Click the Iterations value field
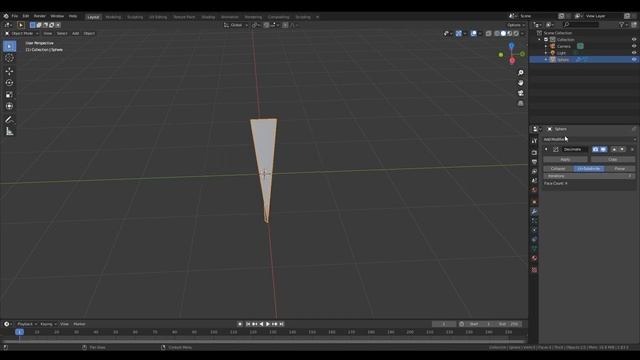Screen dimensions: 640x360 [589, 176]
